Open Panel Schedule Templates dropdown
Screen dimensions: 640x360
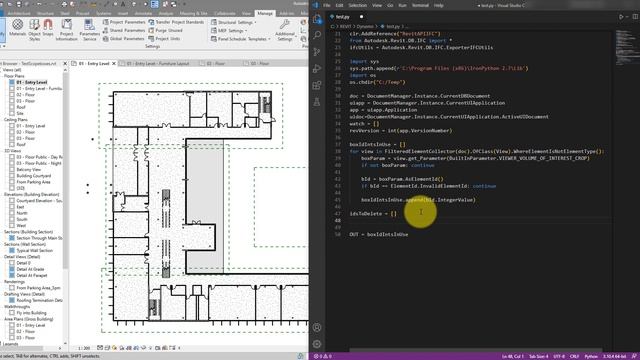[x=241, y=39]
